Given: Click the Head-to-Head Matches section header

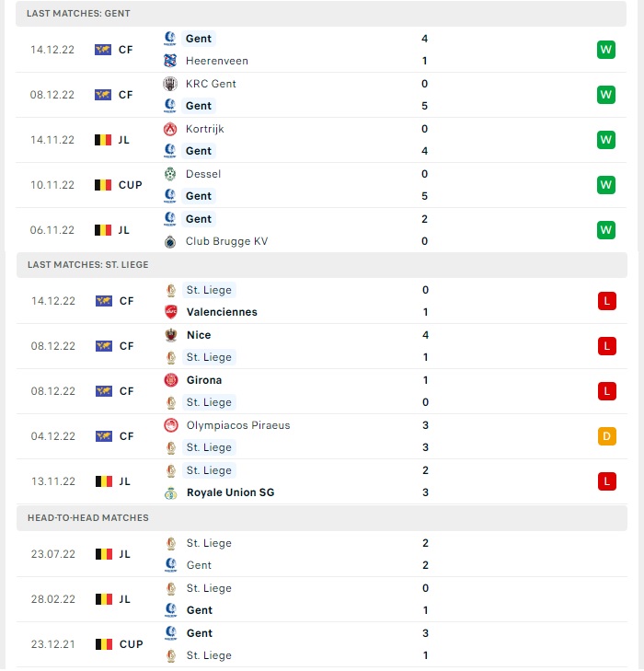Looking at the screenshot, I should point(322,518).
